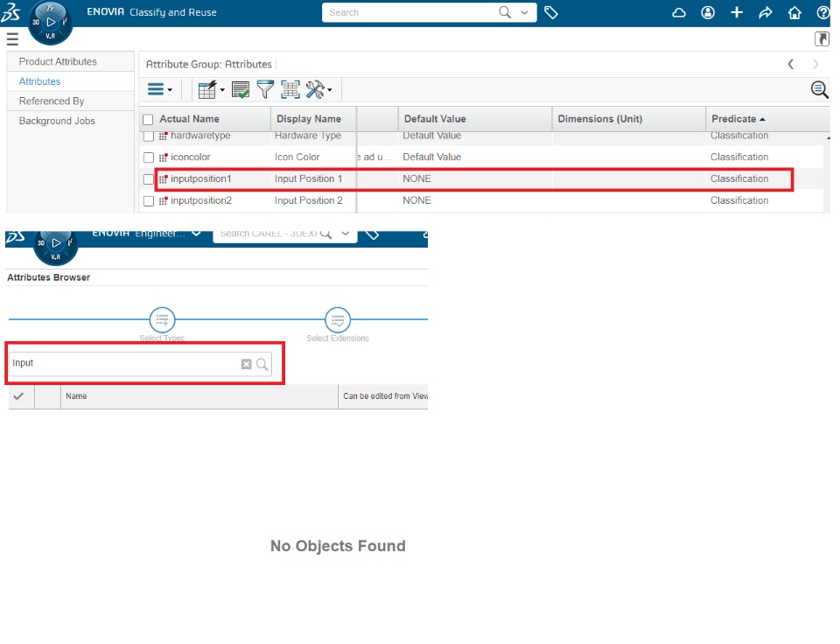
Task: Expand ENOVIA Engineer app chevron in lower window
Action: pos(196,234)
